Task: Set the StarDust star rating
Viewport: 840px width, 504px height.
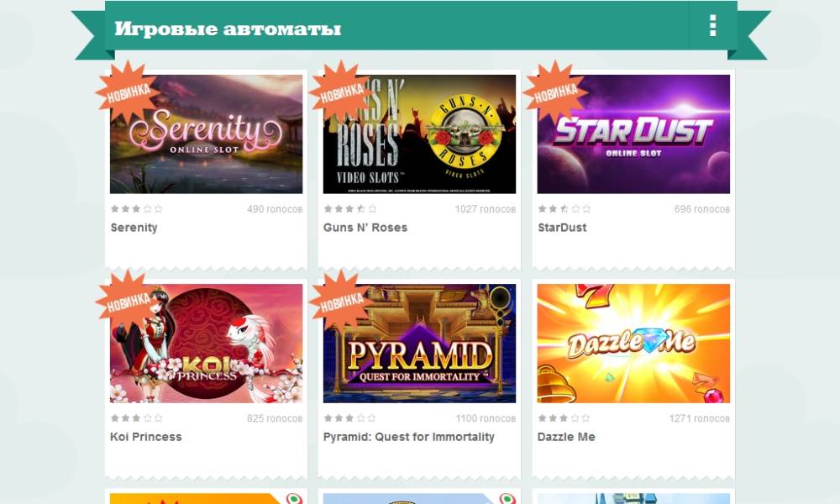Action: 564,209
